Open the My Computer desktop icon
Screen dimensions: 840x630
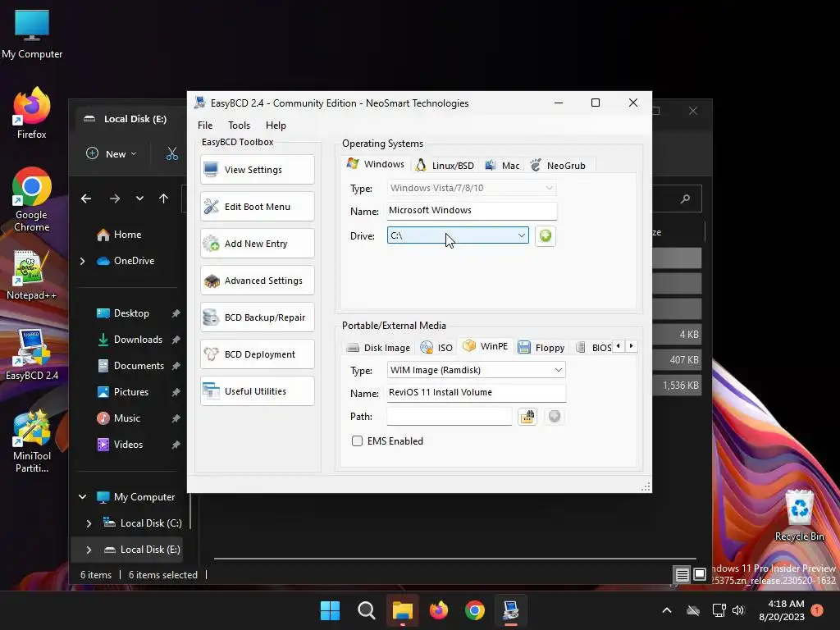point(32,34)
